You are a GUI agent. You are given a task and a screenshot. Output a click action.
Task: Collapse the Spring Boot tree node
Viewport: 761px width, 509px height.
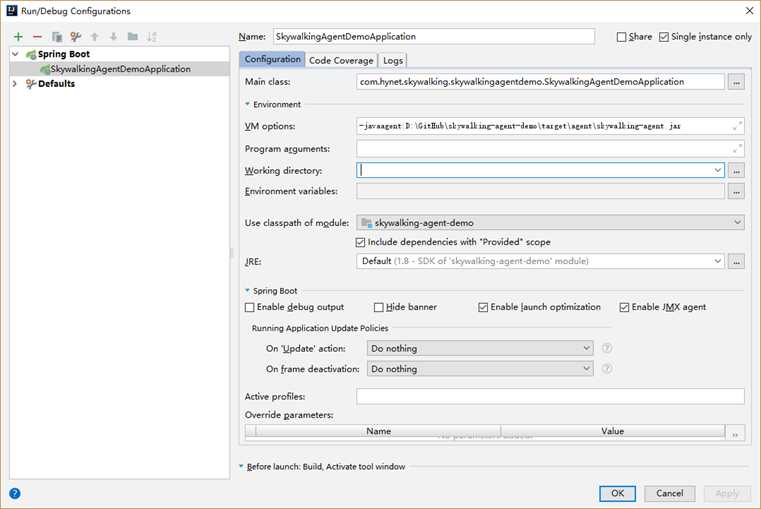tap(16, 54)
